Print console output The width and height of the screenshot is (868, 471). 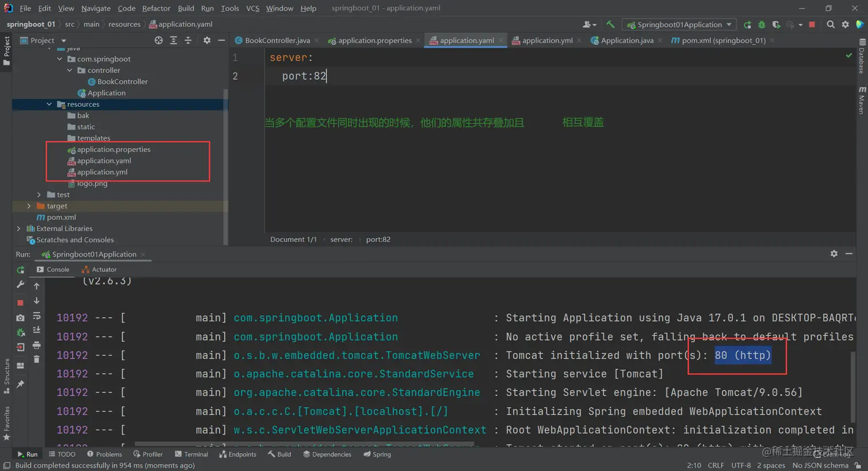(x=37, y=345)
